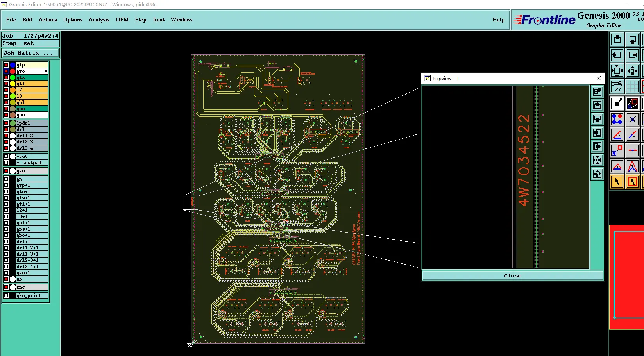
Task: Open the File menu
Action: point(11,20)
